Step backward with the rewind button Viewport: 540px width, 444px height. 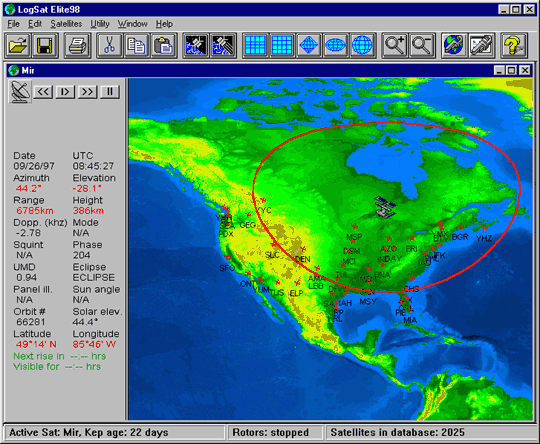[43, 92]
